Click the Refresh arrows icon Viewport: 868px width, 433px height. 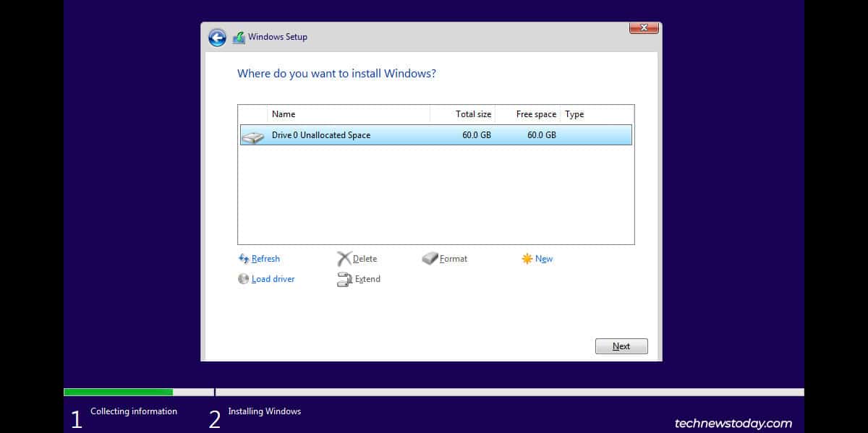click(244, 258)
